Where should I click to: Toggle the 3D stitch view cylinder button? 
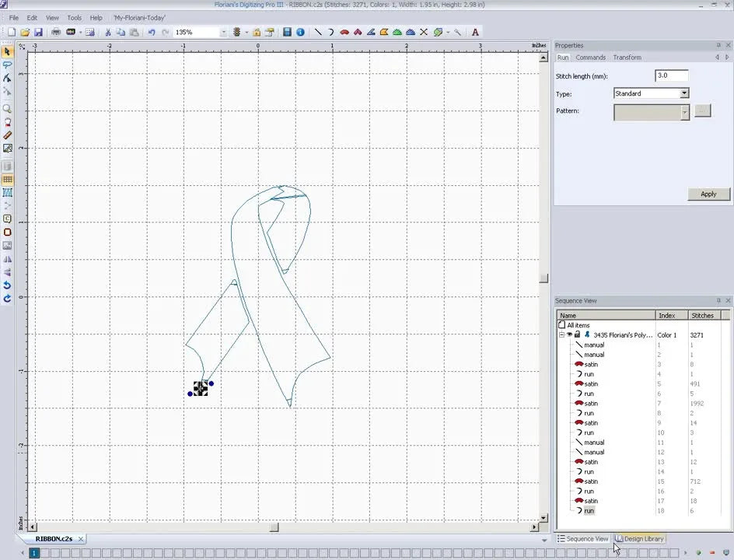coord(7,166)
